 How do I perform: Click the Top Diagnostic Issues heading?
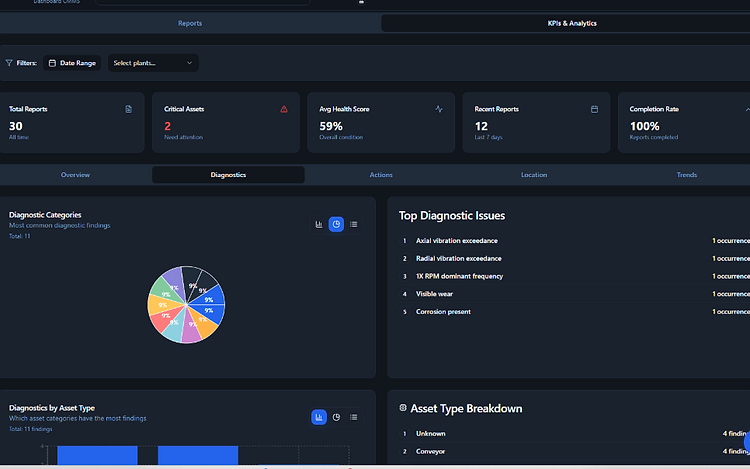pos(452,216)
